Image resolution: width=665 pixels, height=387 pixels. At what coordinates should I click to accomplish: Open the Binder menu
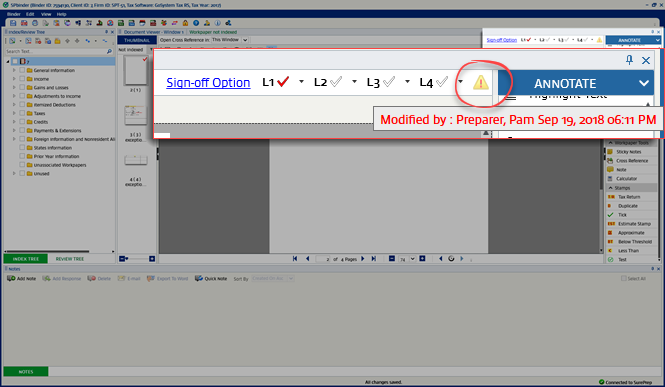pyautogui.click(x=14, y=14)
